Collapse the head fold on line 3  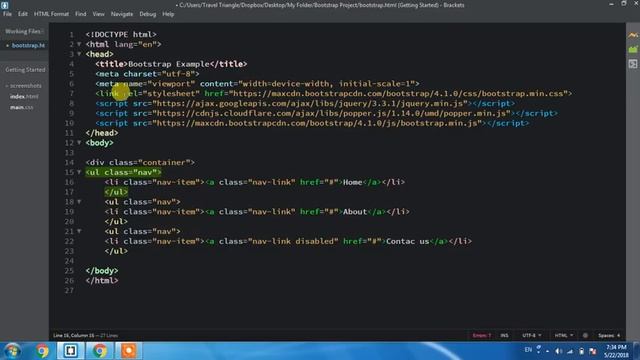point(79,54)
